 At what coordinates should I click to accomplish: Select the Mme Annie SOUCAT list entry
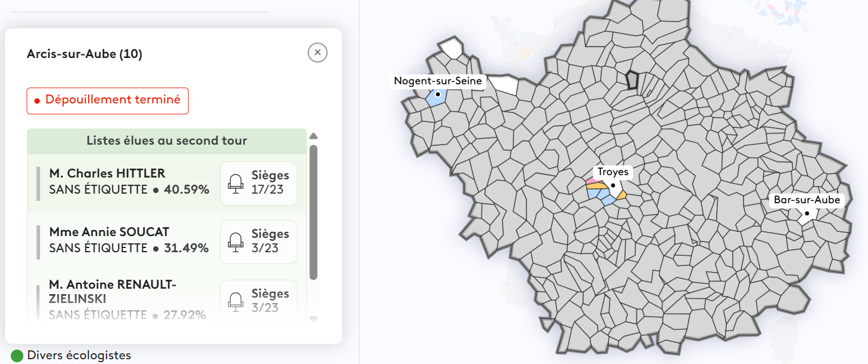click(x=129, y=240)
